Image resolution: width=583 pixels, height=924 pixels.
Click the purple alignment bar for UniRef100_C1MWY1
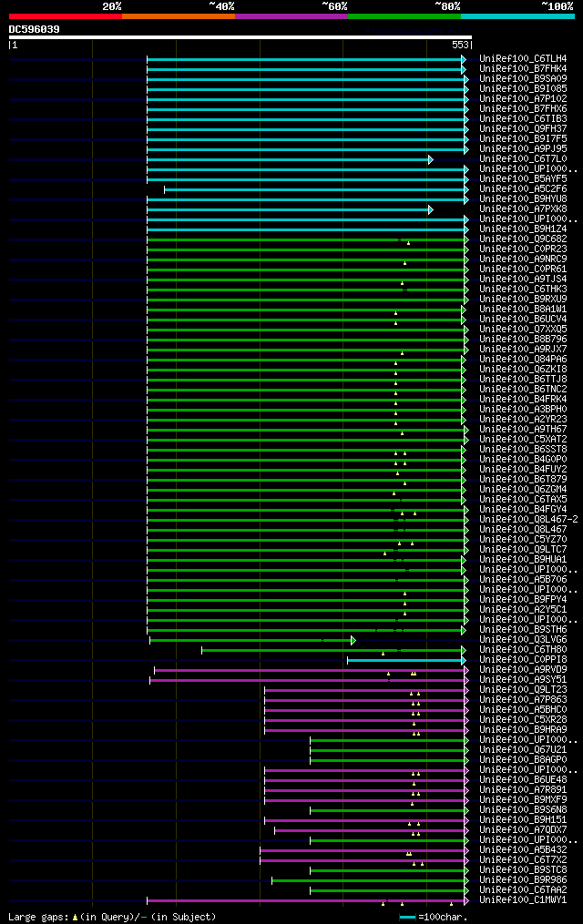click(x=308, y=901)
